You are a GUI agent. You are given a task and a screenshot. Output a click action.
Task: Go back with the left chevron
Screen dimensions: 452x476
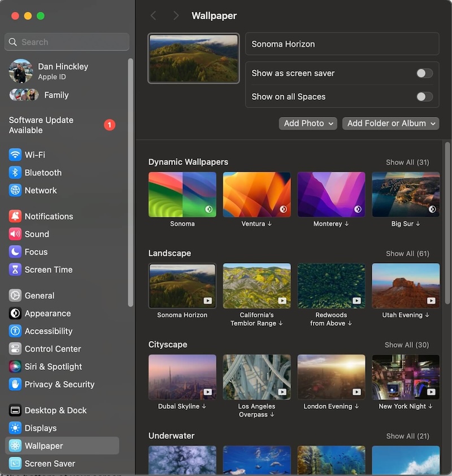tap(154, 16)
